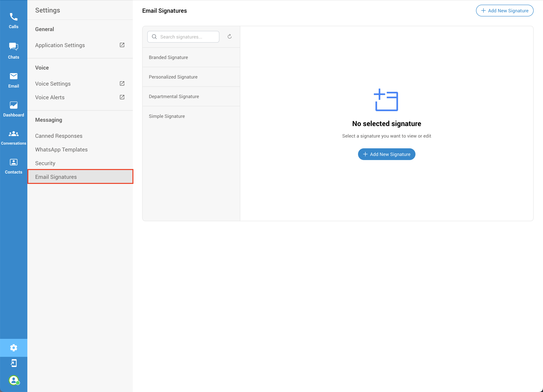Click the blue Add New Signature button
This screenshot has width=543, height=392.
pyautogui.click(x=386, y=154)
